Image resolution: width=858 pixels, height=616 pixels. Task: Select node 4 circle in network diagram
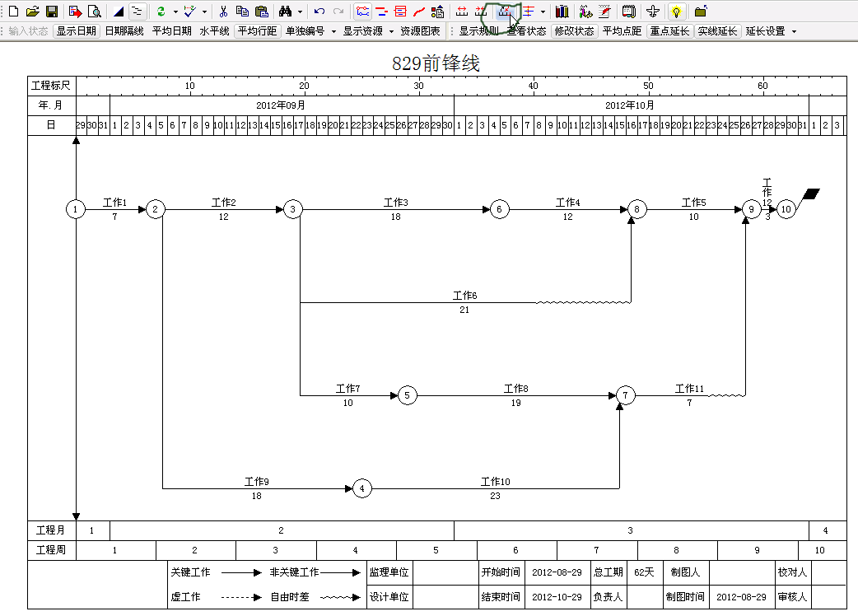[x=361, y=488]
